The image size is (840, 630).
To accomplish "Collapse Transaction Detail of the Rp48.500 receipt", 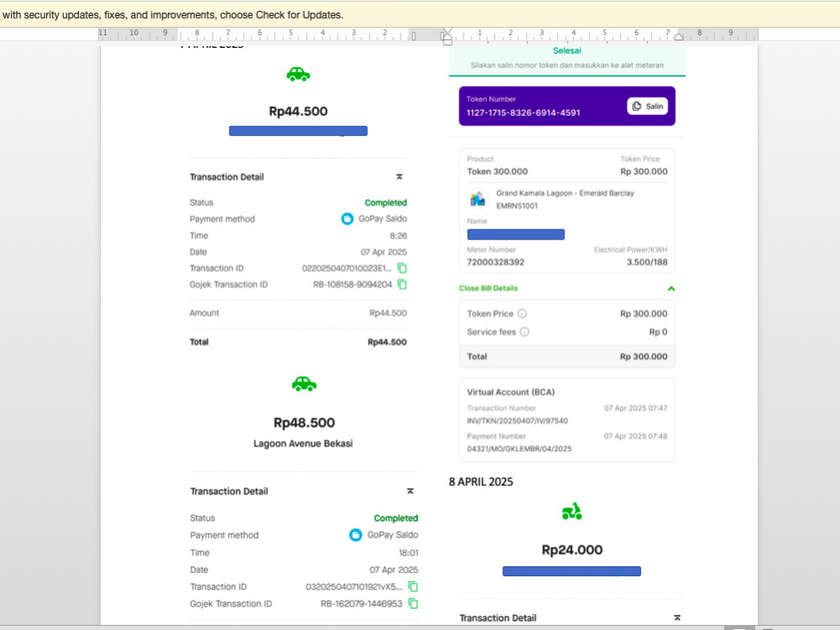I will 411,491.
